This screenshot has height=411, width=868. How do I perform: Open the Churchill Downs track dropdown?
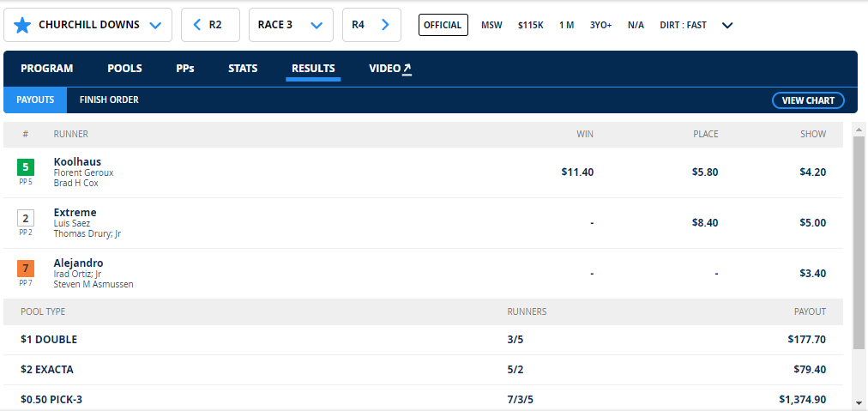pyautogui.click(x=88, y=25)
